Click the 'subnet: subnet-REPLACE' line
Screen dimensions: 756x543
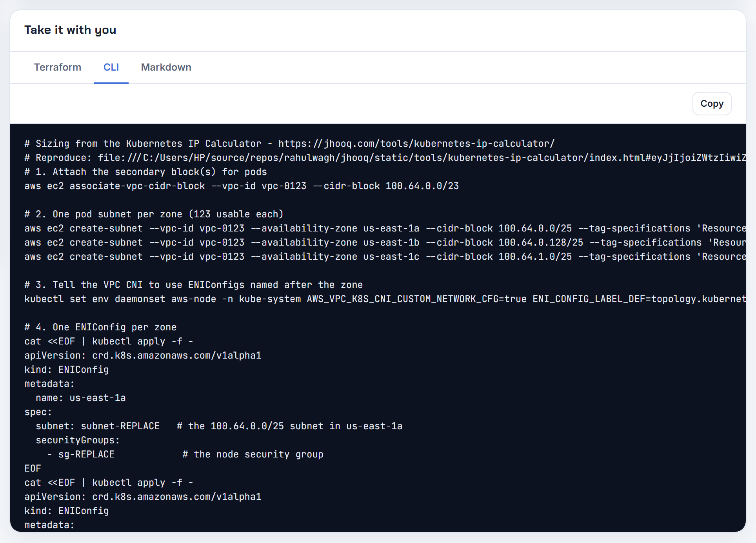tap(219, 426)
